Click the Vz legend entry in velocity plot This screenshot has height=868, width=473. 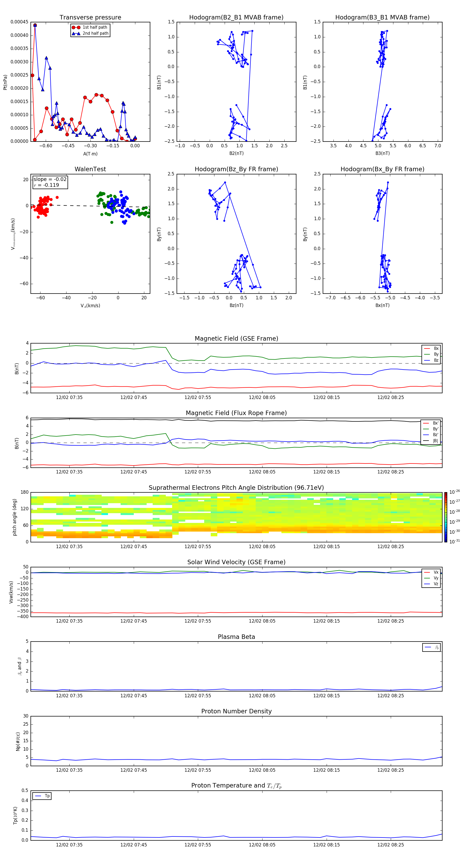[431, 584]
